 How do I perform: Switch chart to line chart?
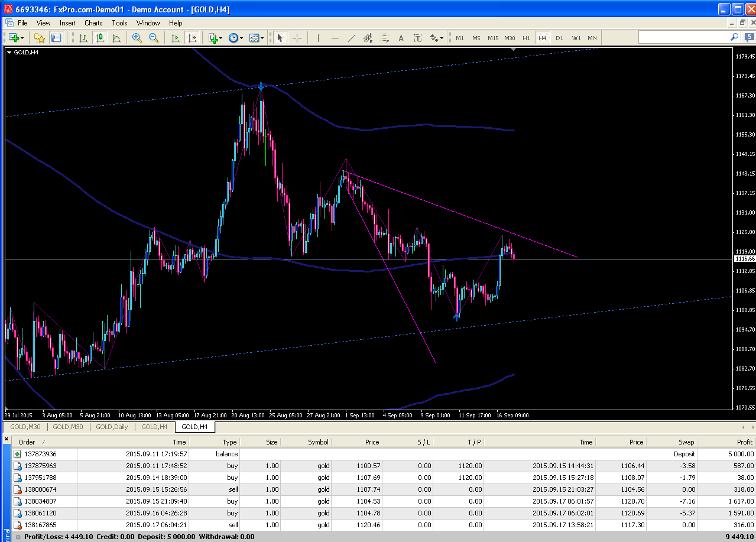coord(116,38)
